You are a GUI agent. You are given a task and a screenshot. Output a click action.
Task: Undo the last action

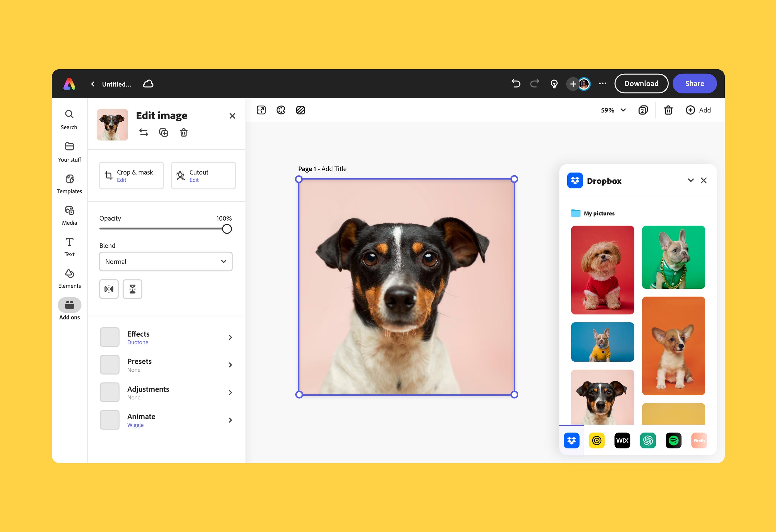coord(516,83)
